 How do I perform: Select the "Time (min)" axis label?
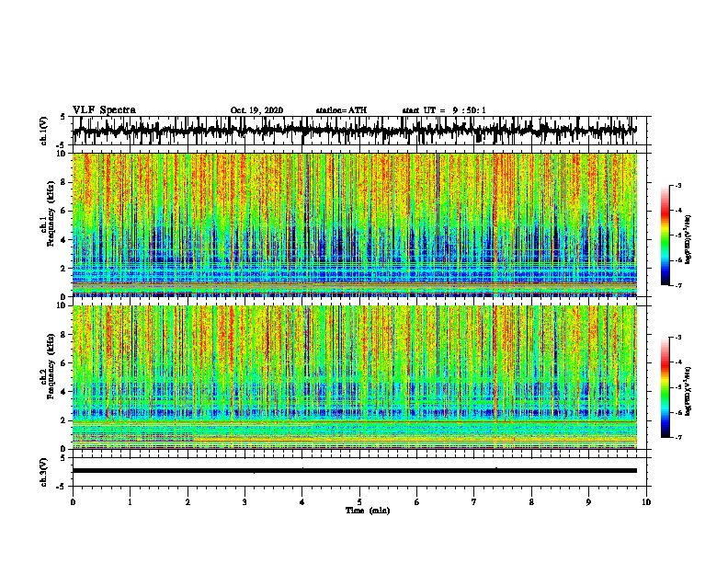(x=368, y=511)
